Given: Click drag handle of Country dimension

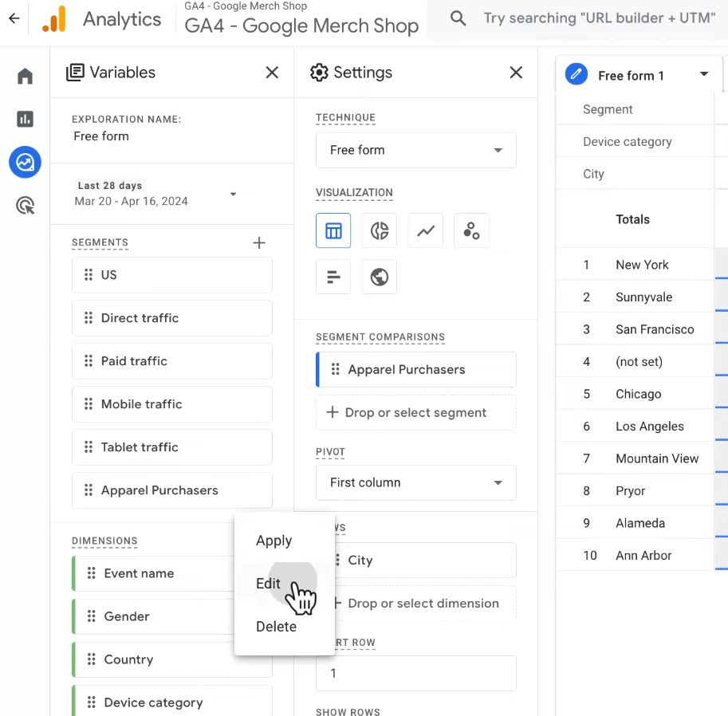Looking at the screenshot, I should tap(92, 659).
